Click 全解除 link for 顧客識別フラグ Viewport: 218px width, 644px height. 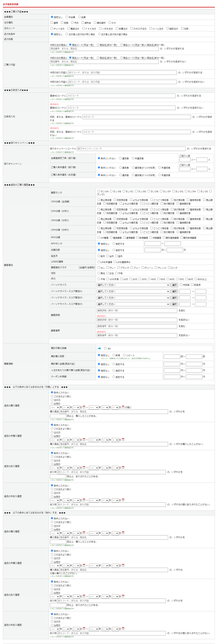tap(91, 268)
